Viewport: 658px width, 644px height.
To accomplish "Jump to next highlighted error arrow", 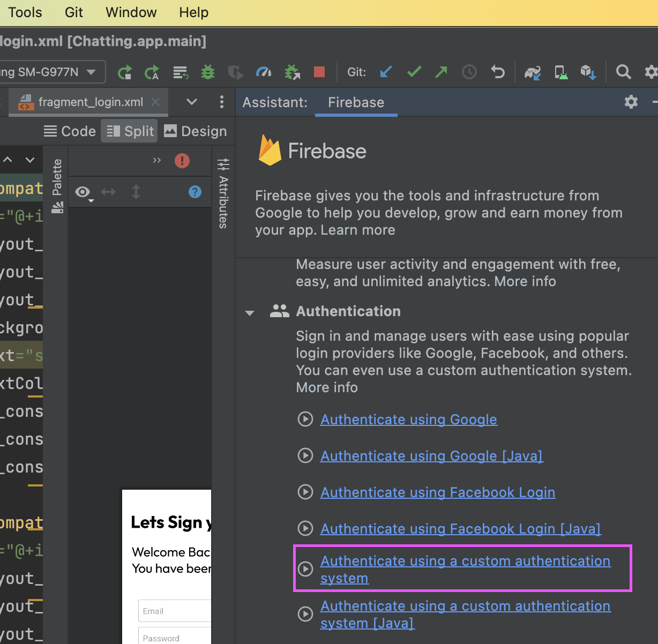I will click(x=30, y=160).
